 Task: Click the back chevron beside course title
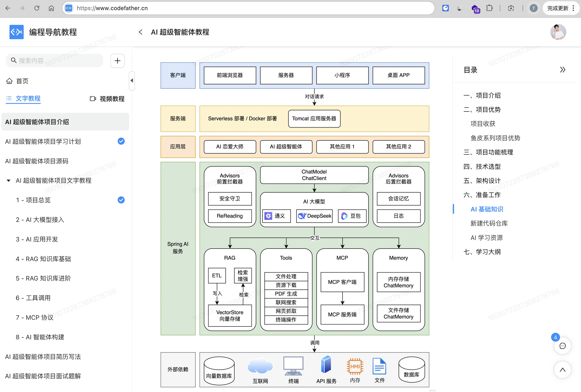[141, 32]
